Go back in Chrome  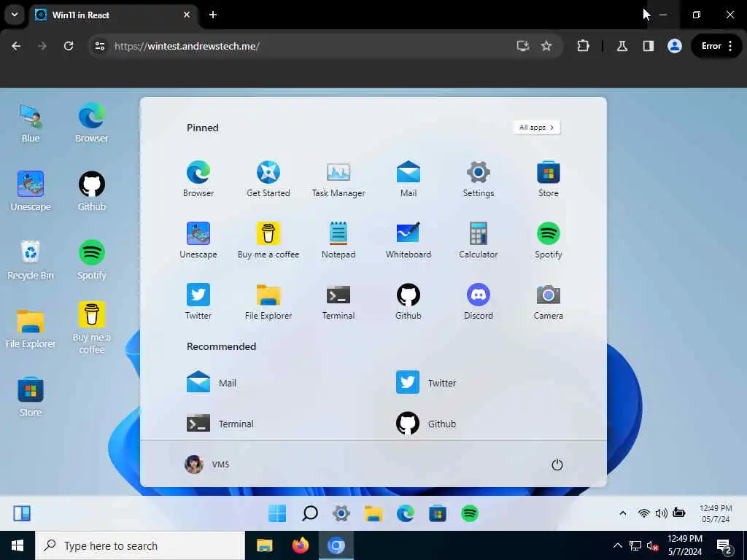(x=16, y=46)
